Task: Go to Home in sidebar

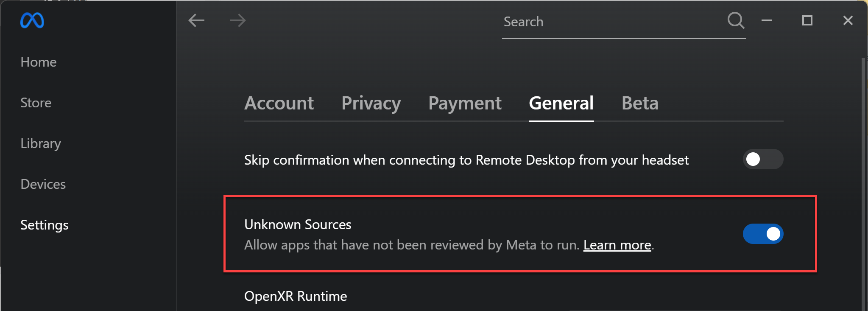Action: click(39, 62)
